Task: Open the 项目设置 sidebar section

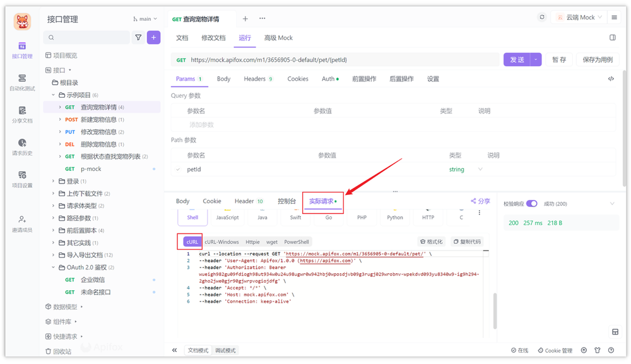Action: pos(22,179)
